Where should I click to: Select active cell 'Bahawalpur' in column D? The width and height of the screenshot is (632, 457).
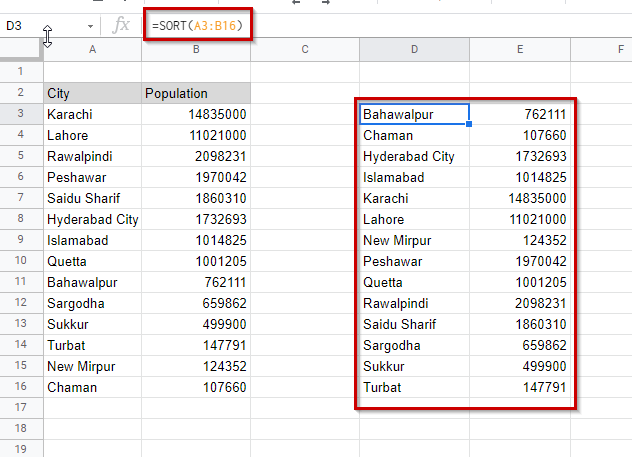[x=414, y=114]
